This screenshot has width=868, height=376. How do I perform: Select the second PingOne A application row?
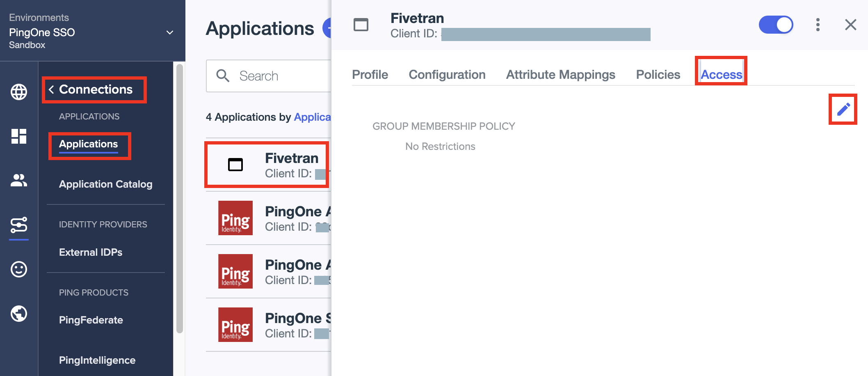coord(268,271)
